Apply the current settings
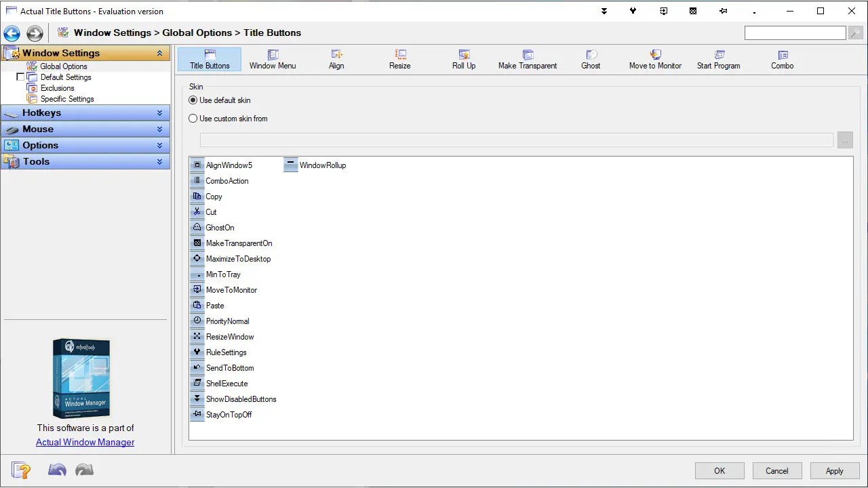 click(x=835, y=470)
